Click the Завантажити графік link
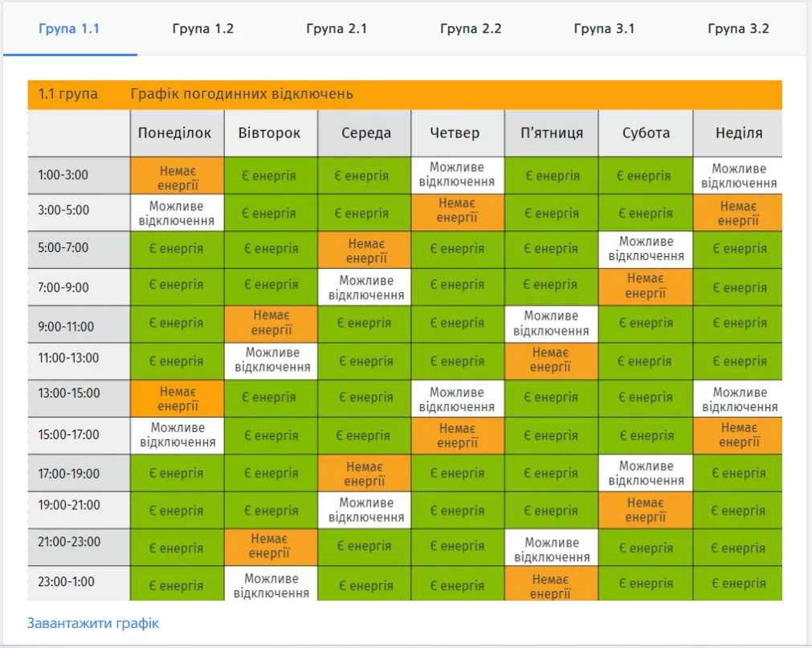The image size is (812, 648). pos(93,623)
